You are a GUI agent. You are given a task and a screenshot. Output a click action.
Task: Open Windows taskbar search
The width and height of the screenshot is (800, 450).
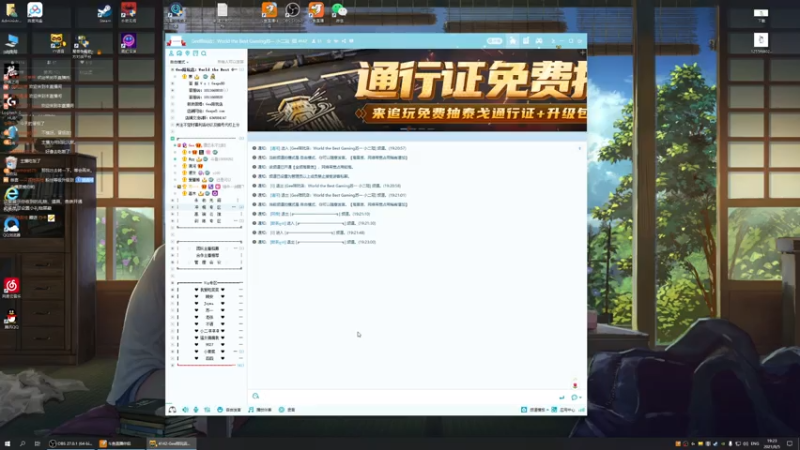pyautogui.click(x=22, y=443)
